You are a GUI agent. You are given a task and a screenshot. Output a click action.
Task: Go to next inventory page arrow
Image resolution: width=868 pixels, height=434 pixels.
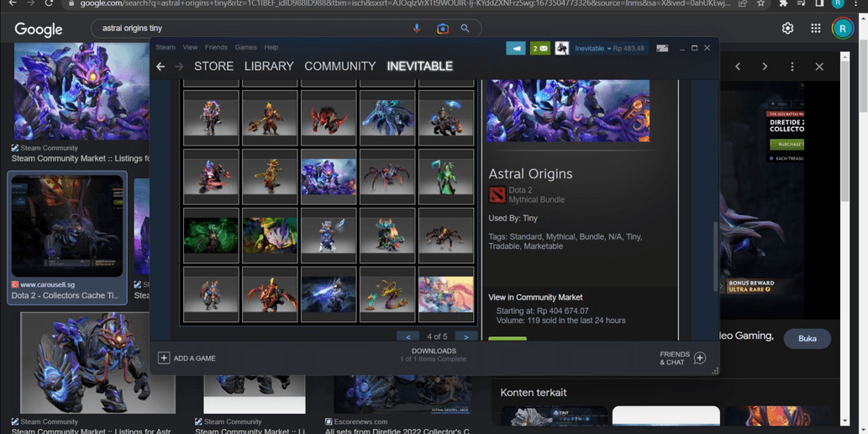tap(466, 336)
